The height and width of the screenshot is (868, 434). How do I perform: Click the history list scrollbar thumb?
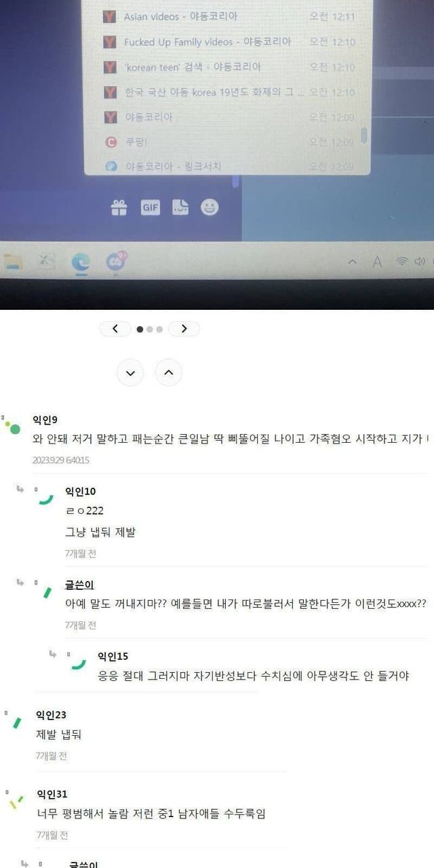364,134
